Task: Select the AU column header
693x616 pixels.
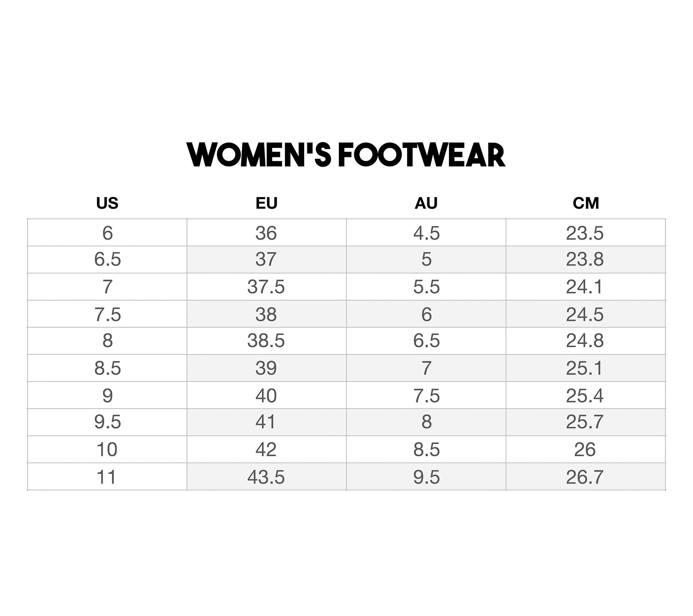Action: (426, 203)
